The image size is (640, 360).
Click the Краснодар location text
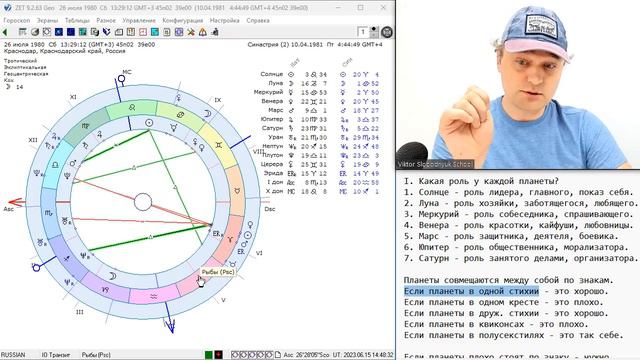click(x=64, y=51)
